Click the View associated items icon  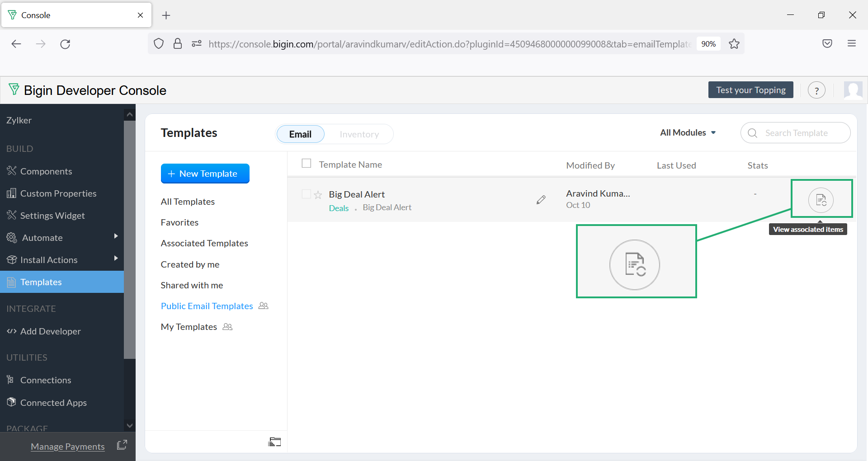click(x=821, y=200)
